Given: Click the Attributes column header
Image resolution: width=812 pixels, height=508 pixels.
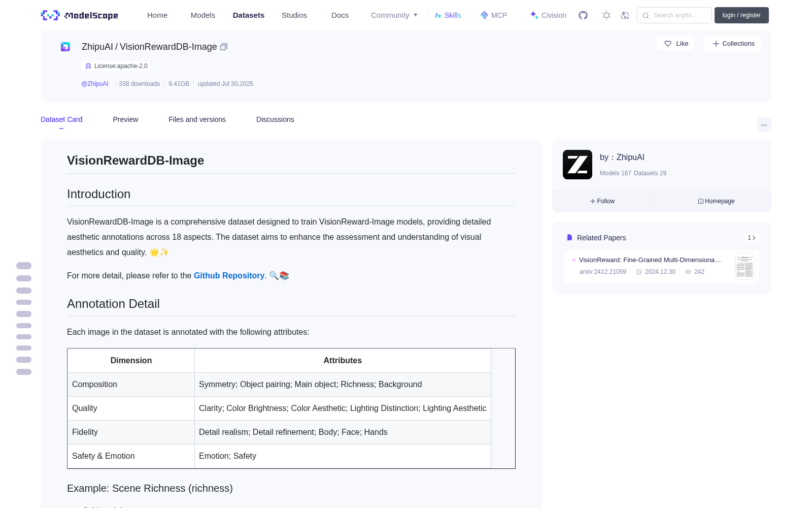Looking at the screenshot, I should pyautogui.click(x=343, y=361).
